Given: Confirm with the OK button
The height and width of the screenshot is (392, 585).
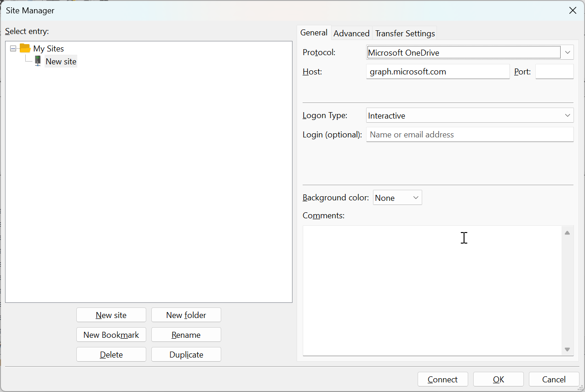Looking at the screenshot, I should tap(499, 379).
